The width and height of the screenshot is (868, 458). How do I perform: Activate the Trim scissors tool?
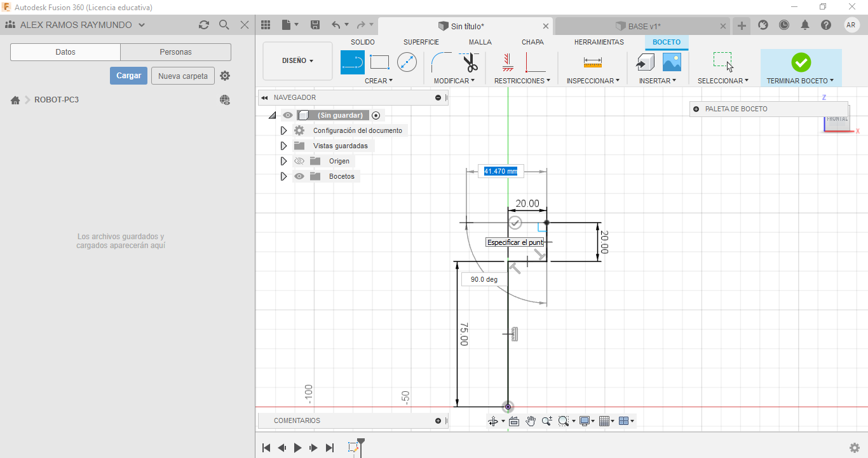[x=470, y=63]
